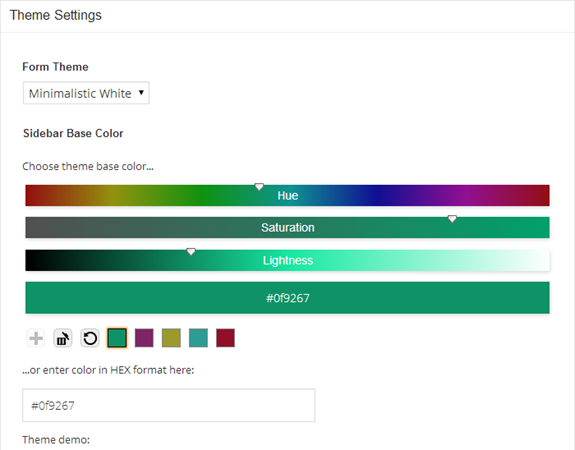The height and width of the screenshot is (450, 575).
Task: Click the Lightness label on the lightness bar
Action: tap(288, 260)
